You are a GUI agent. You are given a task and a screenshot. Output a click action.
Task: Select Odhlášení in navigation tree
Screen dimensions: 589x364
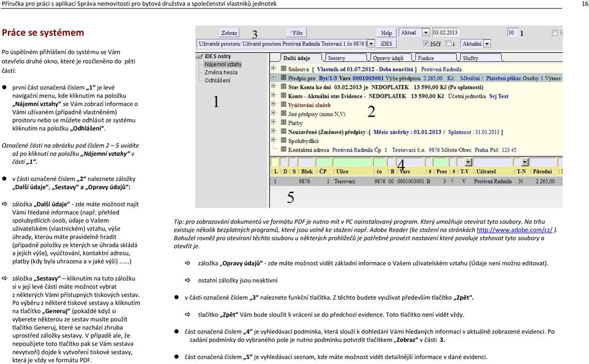217,80
